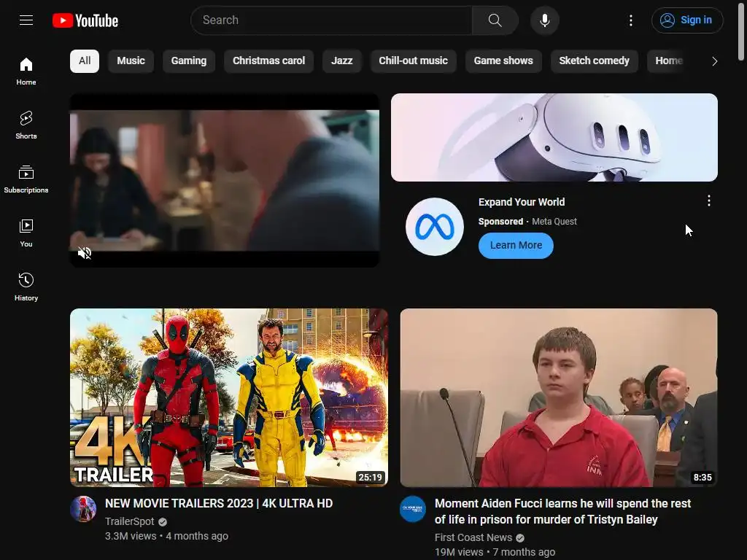Image resolution: width=747 pixels, height=560 pixels.
Task: Select the Chill-out music chip
Action: pyautogui.click(x=413, y=61)
